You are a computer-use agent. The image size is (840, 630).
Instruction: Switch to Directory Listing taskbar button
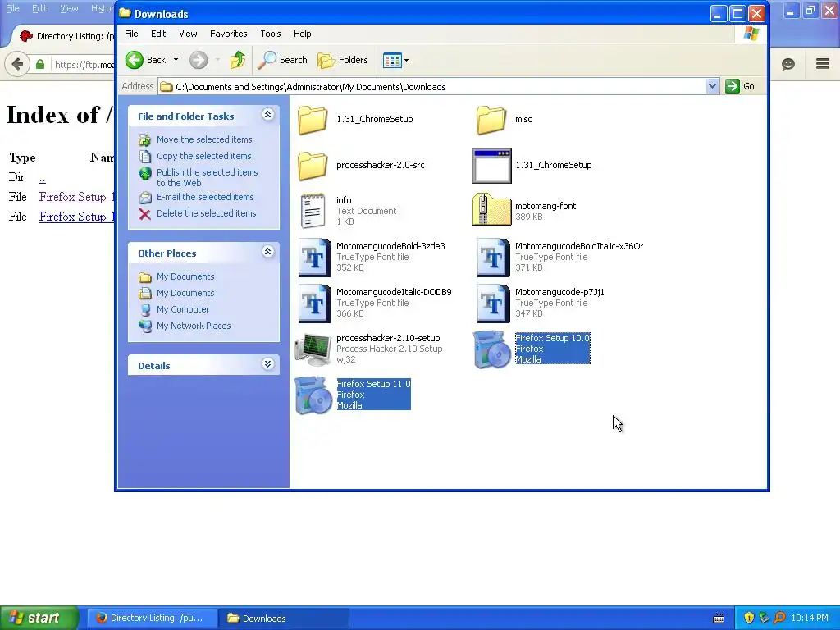tap(152, 619)
